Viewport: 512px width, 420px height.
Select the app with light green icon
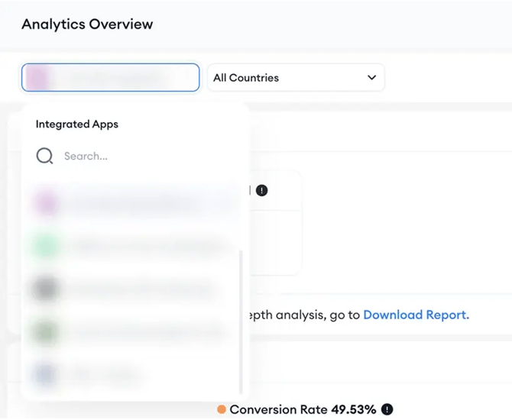134,247
